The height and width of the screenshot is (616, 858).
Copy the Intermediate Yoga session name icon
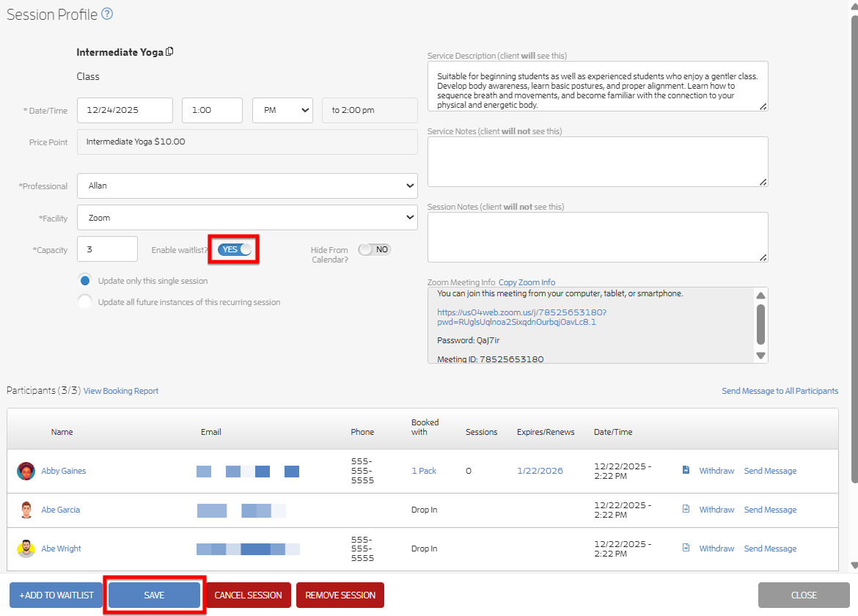coord(169,51)
